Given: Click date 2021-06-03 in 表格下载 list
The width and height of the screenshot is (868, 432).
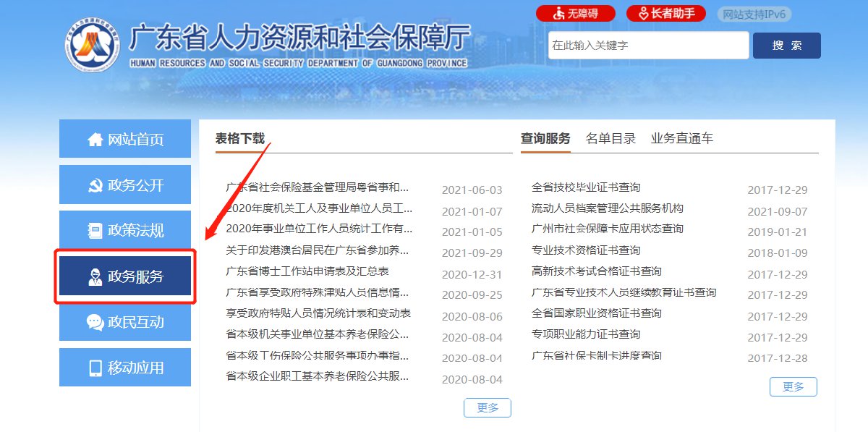Looking at the screenshot, I should 472,190.
